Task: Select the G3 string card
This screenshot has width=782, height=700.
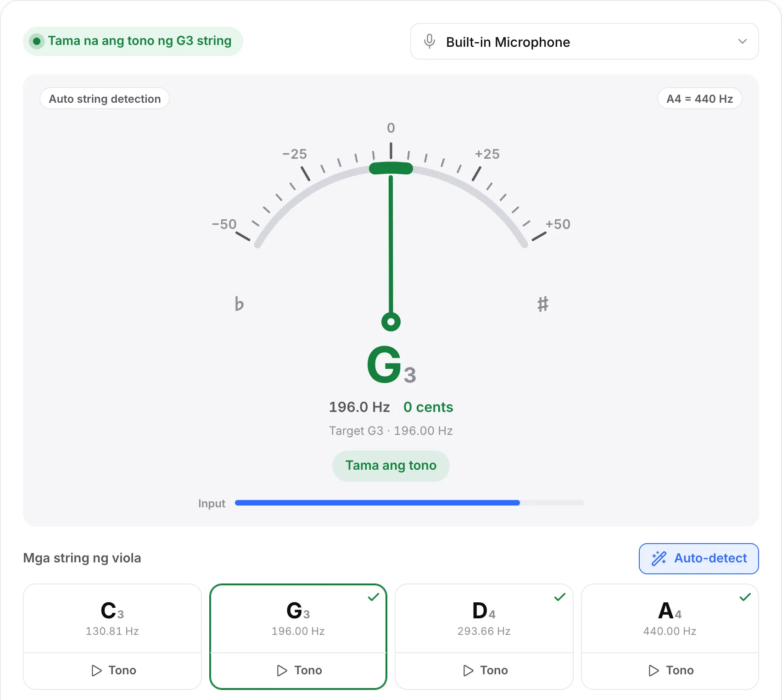Action: click(x=298, y=618)
